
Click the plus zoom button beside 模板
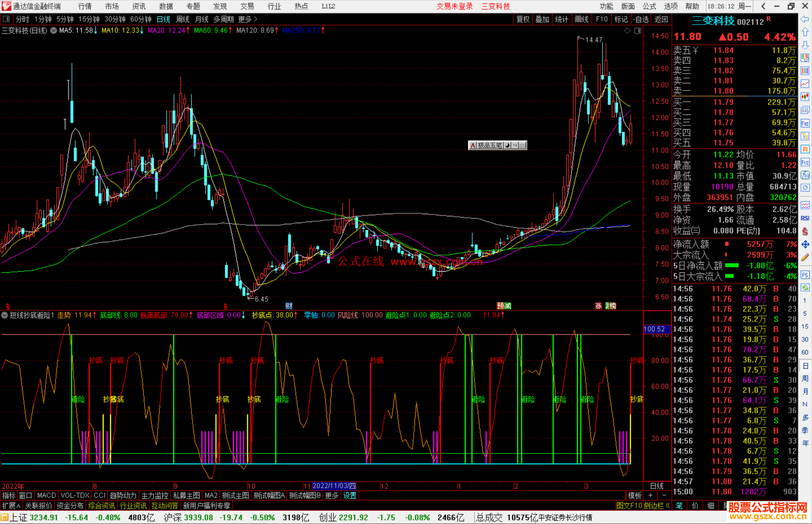tap(651, 495)
